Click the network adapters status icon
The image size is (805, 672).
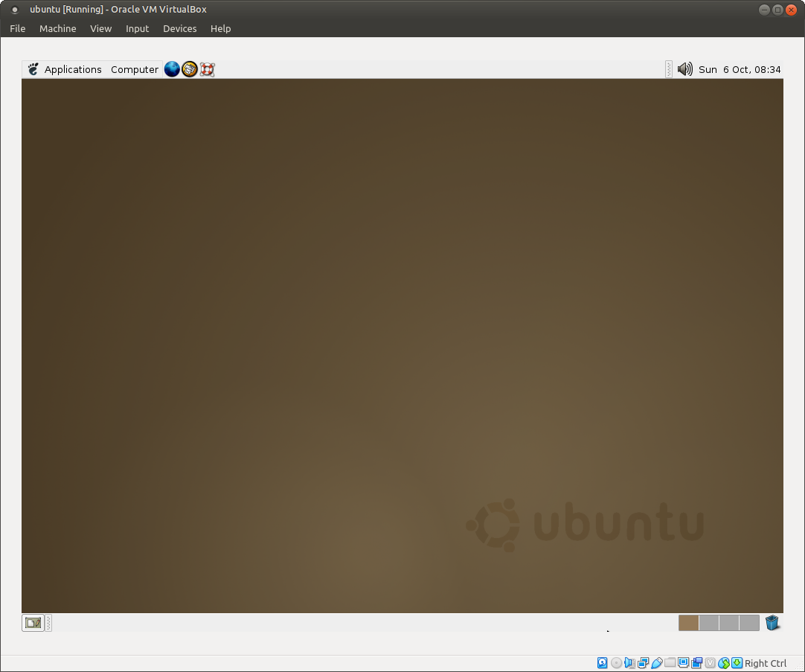[x=644, y=663]
